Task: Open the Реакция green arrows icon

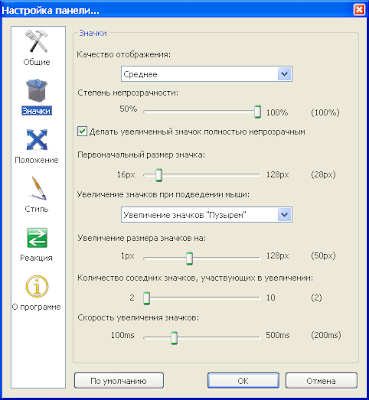Action: tap(37, 238)
